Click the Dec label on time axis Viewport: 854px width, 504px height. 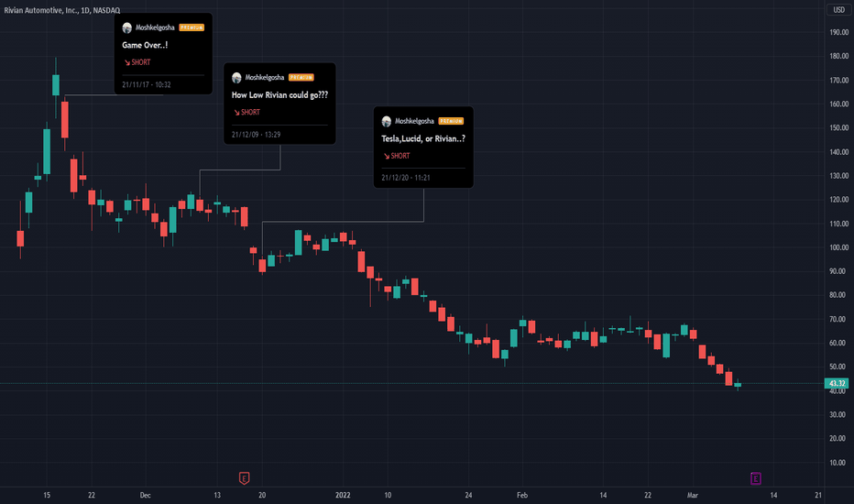coord(145,495)
